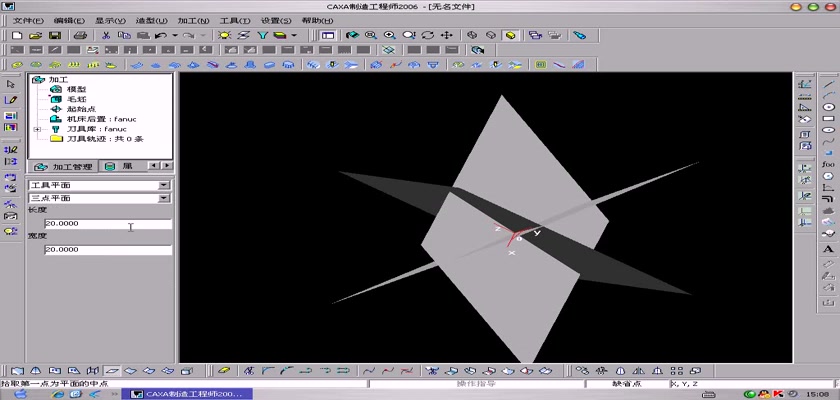840x400 pixels.
Task: Click the 宽度 input field
Action: [108, 250]
